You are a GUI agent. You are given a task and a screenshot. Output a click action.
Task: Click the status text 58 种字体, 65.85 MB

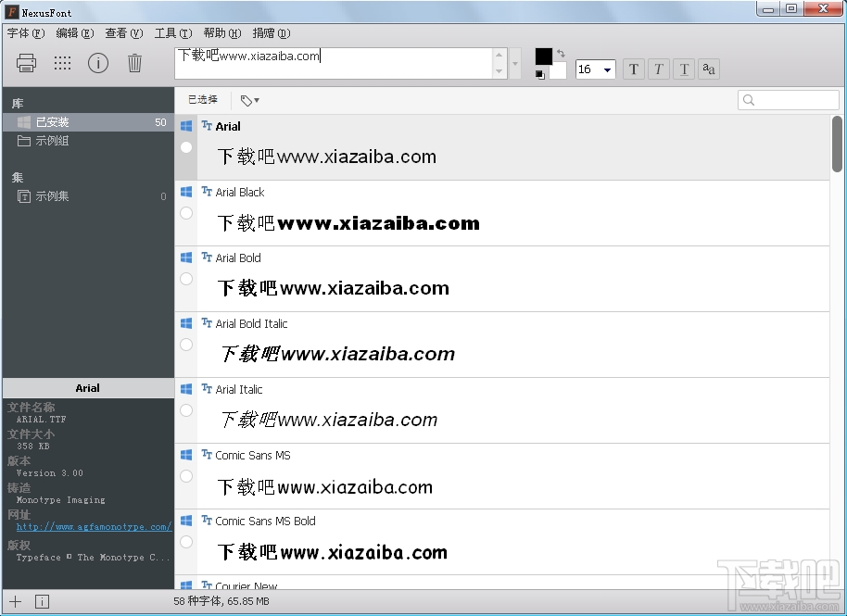(x=221, y=601)
